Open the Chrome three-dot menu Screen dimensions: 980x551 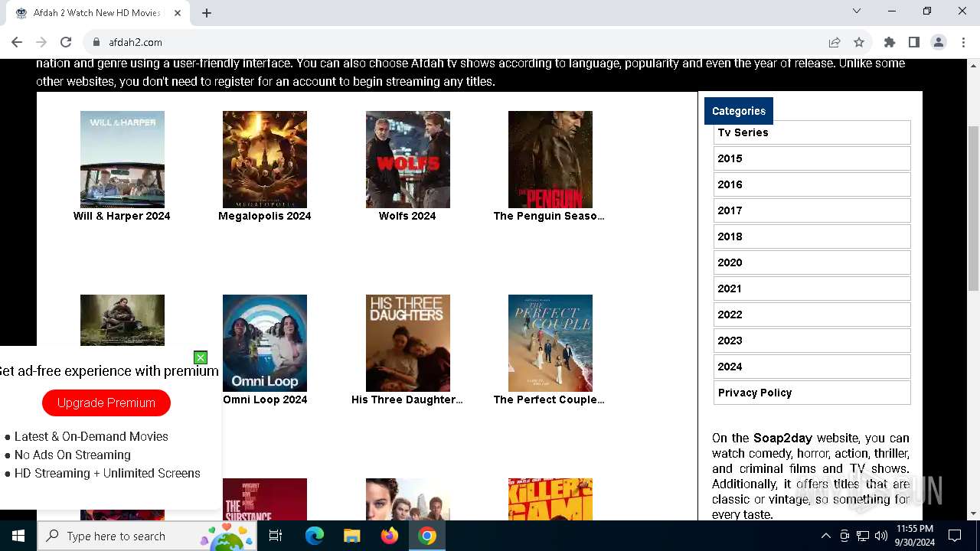(x=963, y=42)
